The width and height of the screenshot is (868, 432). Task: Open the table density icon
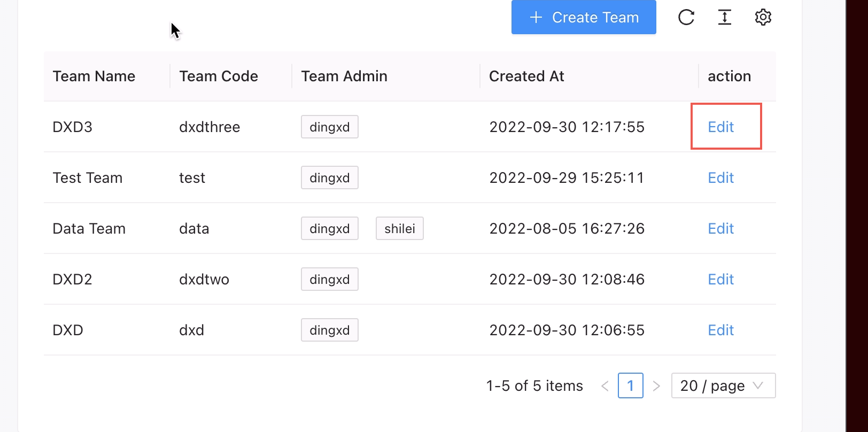725,18
